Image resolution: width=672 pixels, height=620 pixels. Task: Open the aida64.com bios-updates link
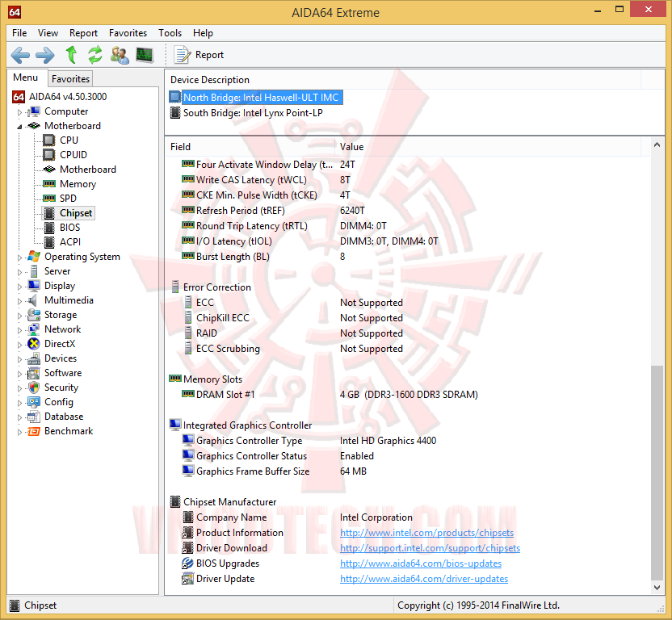tap(421, 563)
